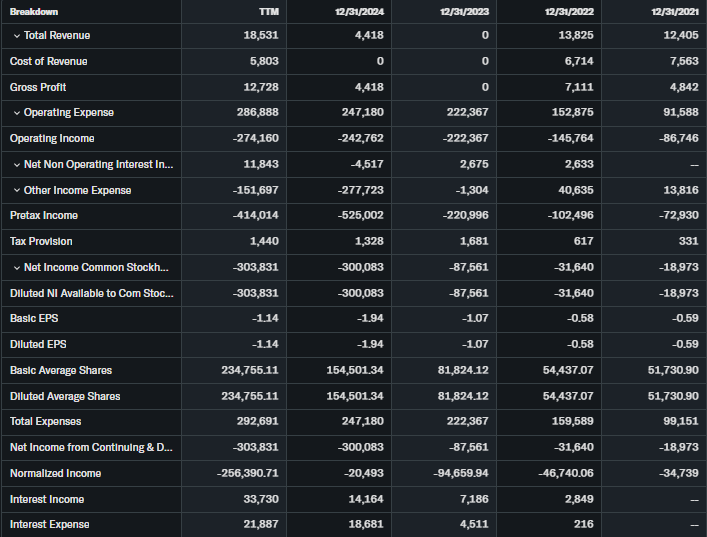Select the 12/31/2024 column header
Image resolution: width=707 pixels, height=537 pixels.
361,11
